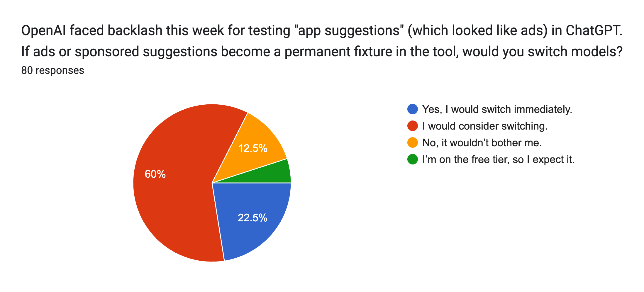Click the orange legend dot for wouldn't bother
This screenshot has height=292, width=644.
[412, 143]
